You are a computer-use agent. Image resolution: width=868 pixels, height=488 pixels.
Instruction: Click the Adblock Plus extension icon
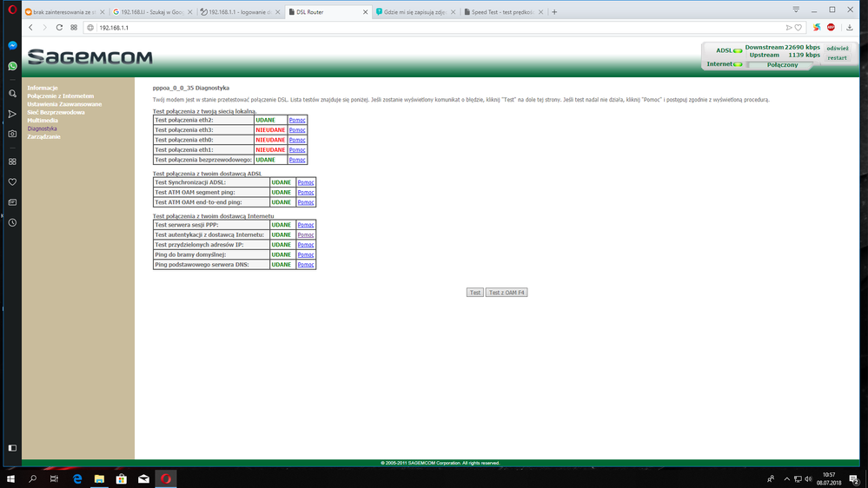pos(831,28)
